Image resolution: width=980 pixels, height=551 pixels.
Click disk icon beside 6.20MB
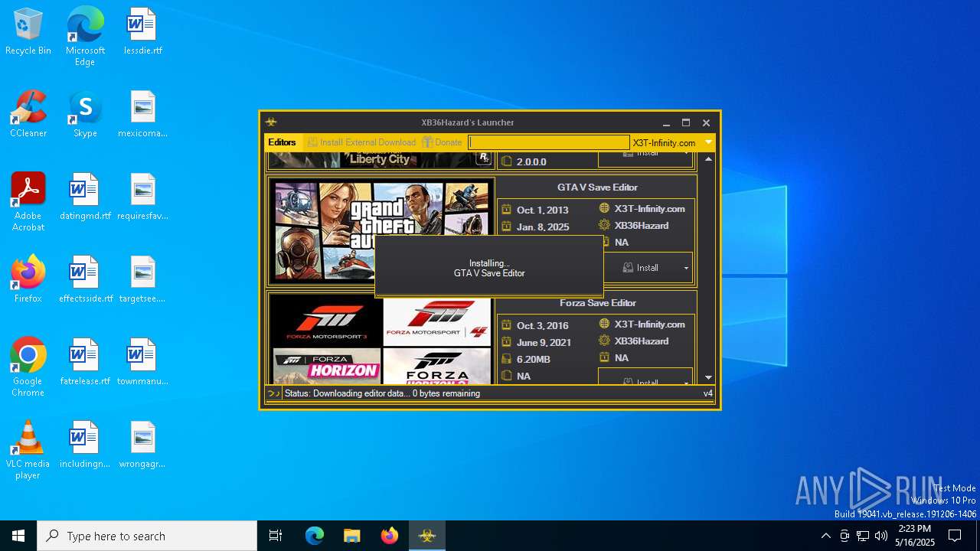[x=506, y=359]
